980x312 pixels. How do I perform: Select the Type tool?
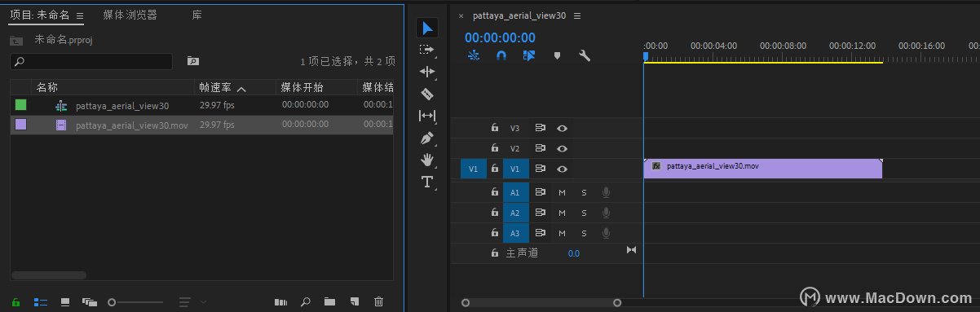click(x=427, y=182)
